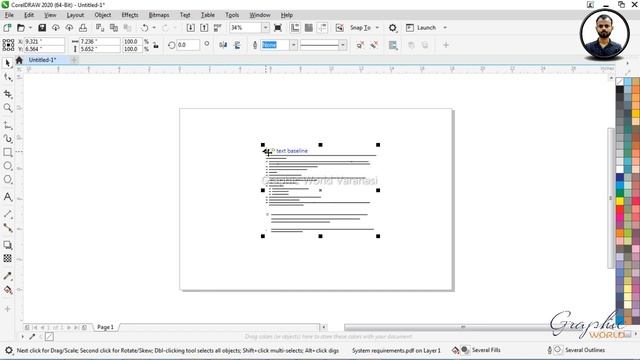Toggle Show Guidelines button

pos(322,28)
